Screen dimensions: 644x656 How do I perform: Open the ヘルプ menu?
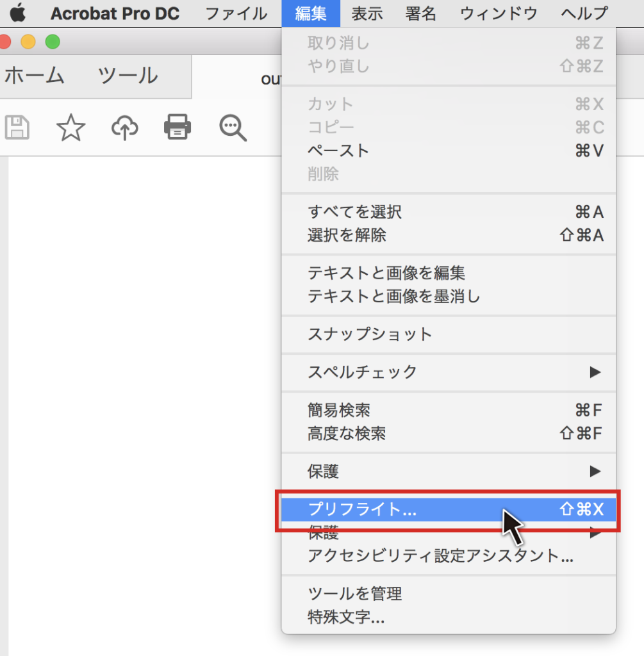click(584, 13)
